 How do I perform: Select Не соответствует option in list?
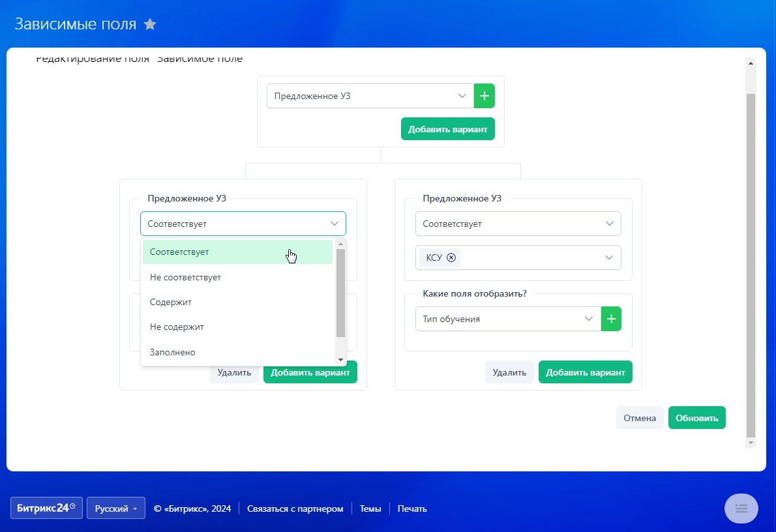[186, 277]
